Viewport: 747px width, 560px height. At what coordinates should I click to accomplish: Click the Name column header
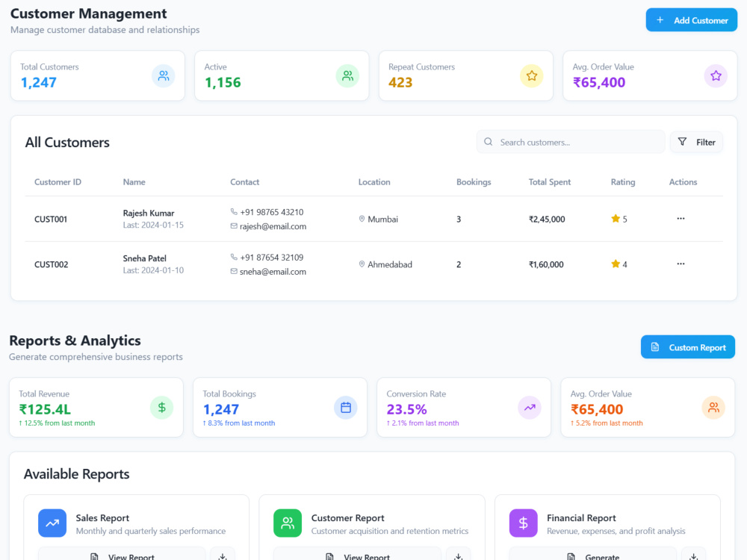tap(134, 182)
